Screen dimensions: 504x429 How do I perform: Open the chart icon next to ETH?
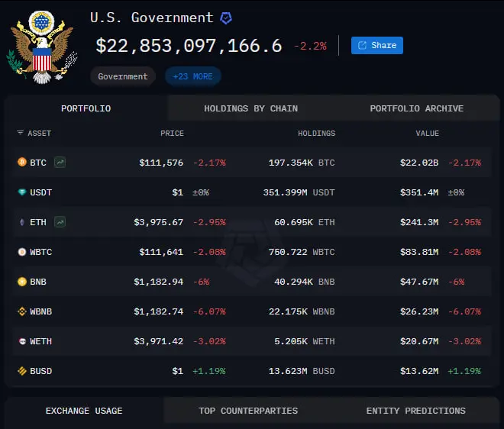click(60, 222)
